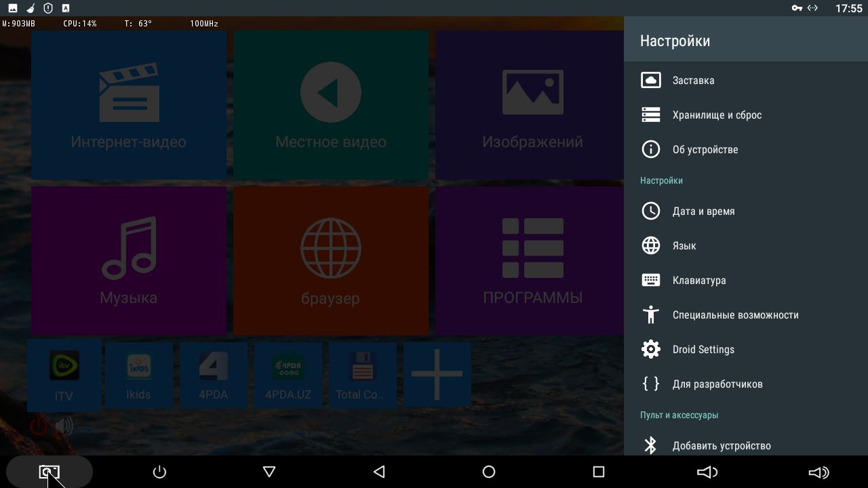Screen dimensions: 868x488
Task: Click the ethernet connection status icon
Action: [812, 8]
